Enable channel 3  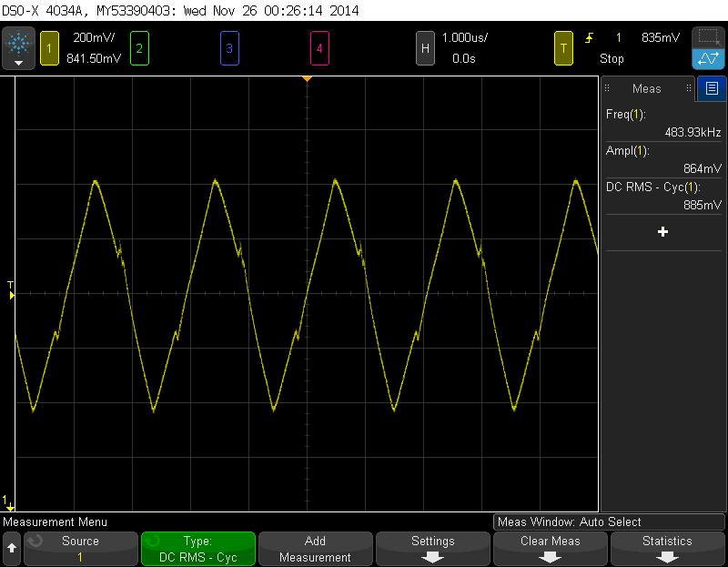click(x=228, y=47)
